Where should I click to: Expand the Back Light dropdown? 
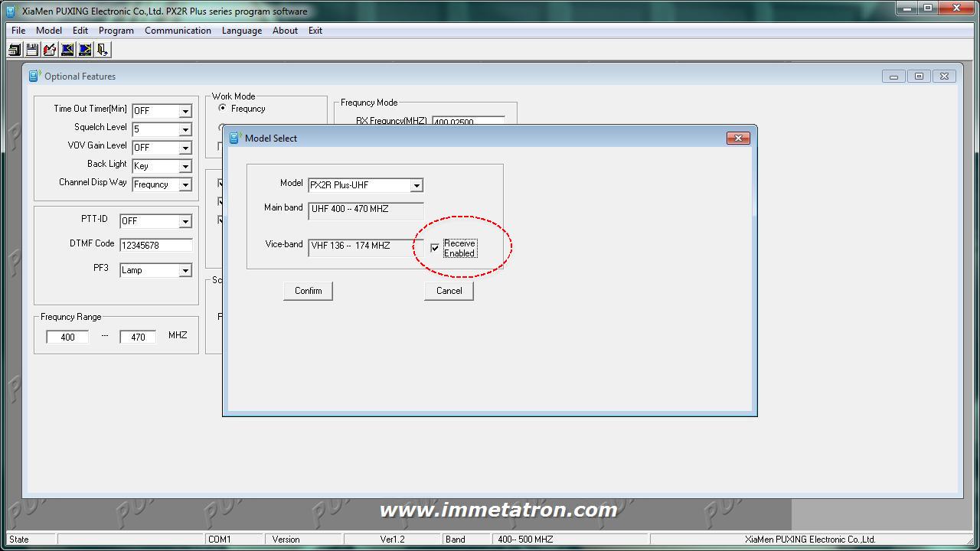pos(185,166)
